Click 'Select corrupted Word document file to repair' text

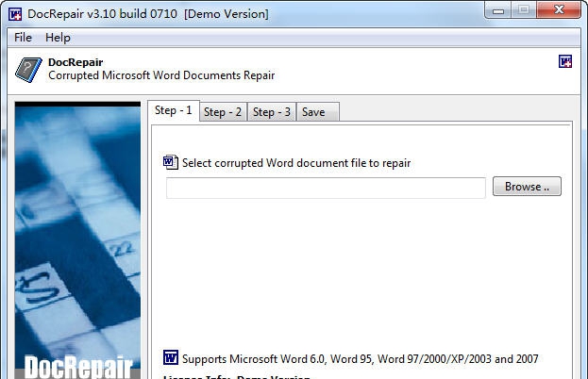coord(296,163)
